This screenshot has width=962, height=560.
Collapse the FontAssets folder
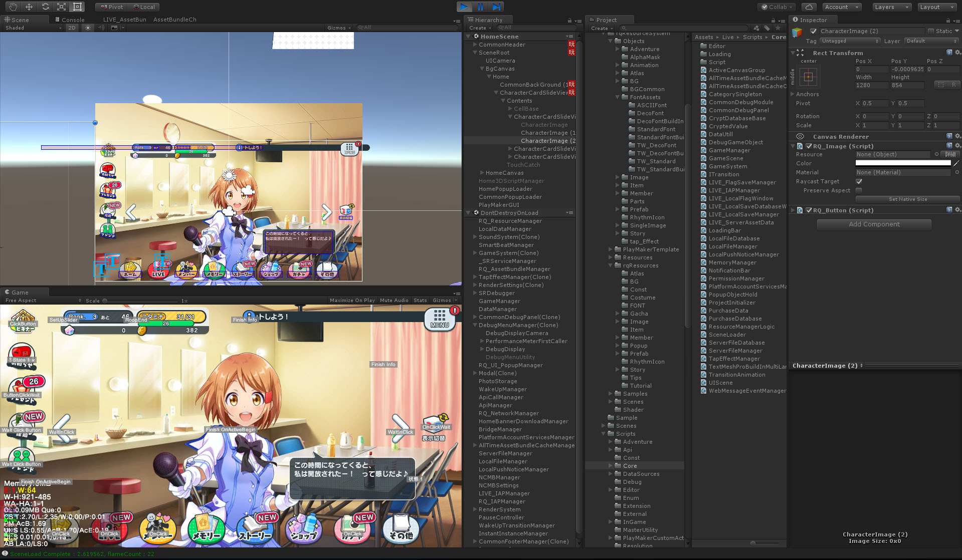point(618,97)
